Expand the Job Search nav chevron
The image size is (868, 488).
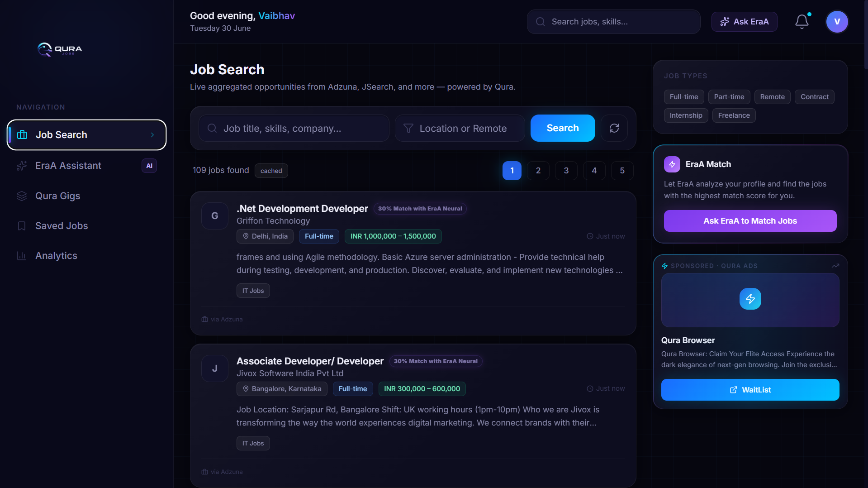[x=152, y=135]
